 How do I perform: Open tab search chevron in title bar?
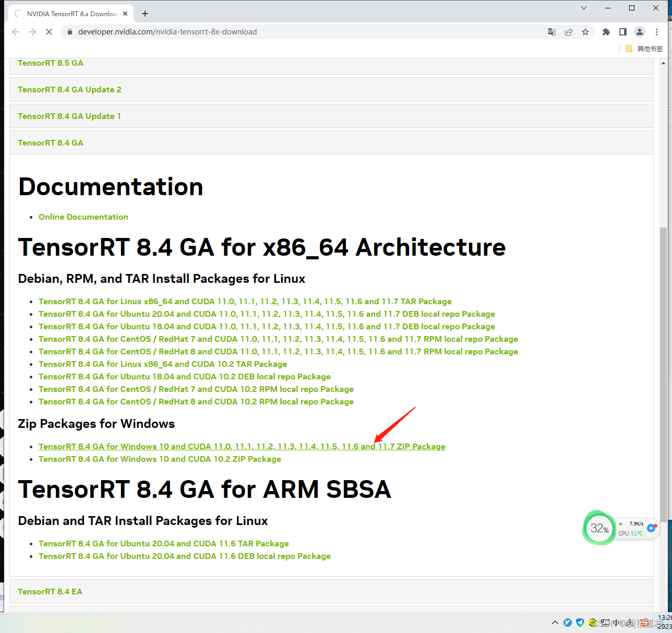(584, 8)
